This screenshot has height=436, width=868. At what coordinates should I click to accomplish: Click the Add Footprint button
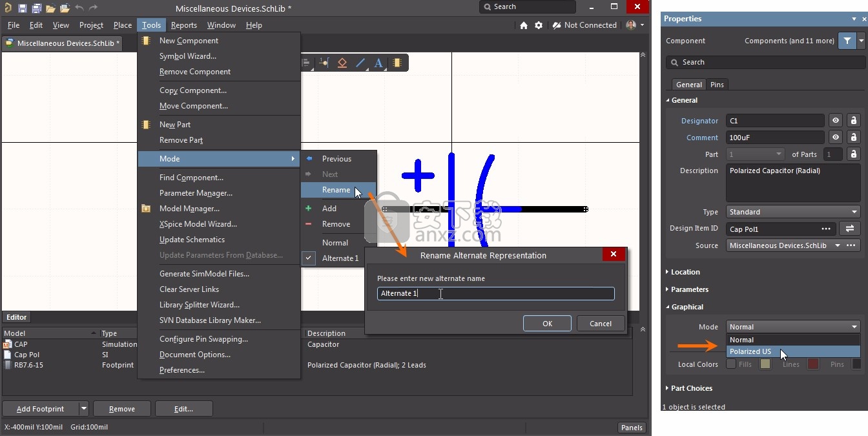[x=40, y=409]
